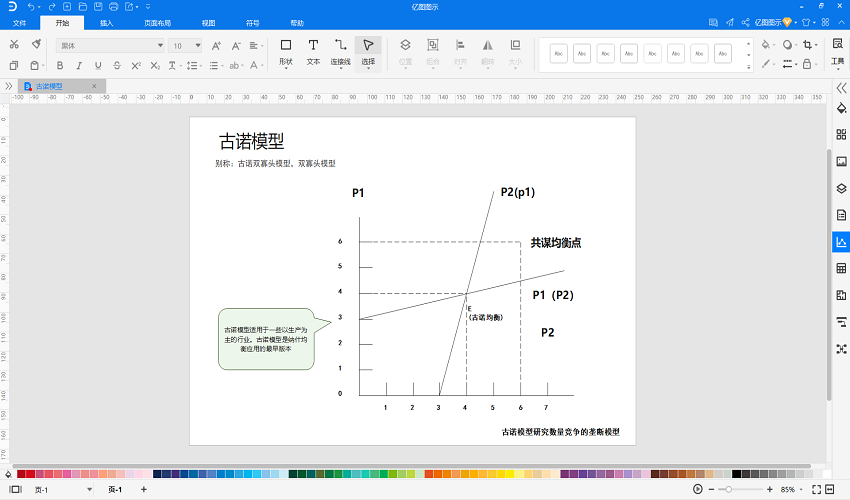Viewport: 850px width, 500px height.
Task: Switch to the 插入 ribbon tab
Action: tap(106, 23)
